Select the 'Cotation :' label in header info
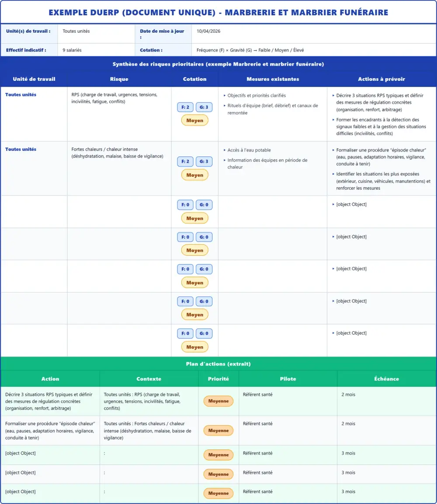Image resolution: width=437 pixels, height=504 pixels. (x=151, y=50)
